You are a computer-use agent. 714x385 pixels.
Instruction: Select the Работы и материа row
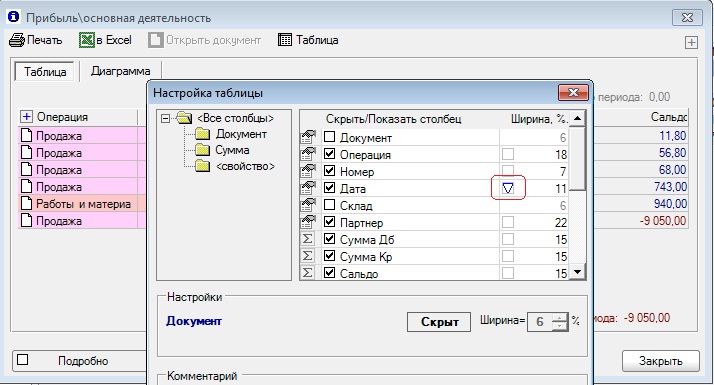[x=81, y=204]
